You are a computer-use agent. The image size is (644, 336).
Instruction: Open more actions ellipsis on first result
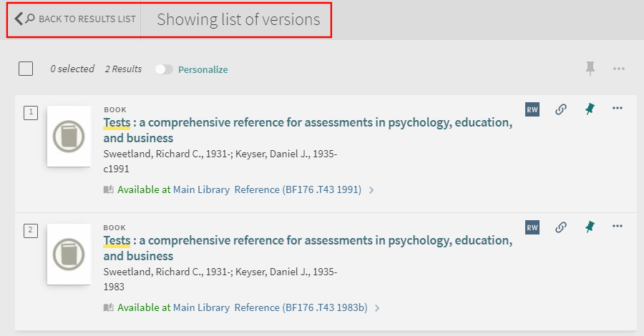pyautogui.click(x=618, y=109)
